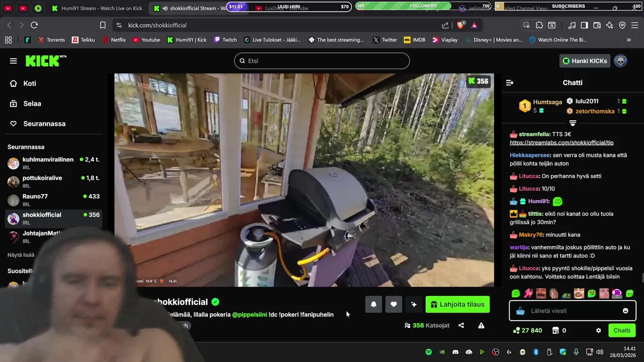Report stream with the warning triangle
The image size is (644, 362).
pyautogui.click(x=481, y=325)
